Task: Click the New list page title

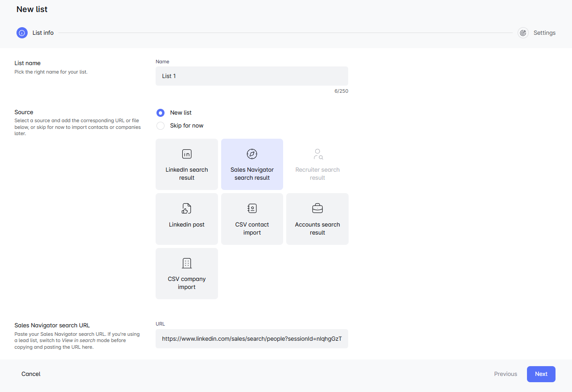Action: 32,9
